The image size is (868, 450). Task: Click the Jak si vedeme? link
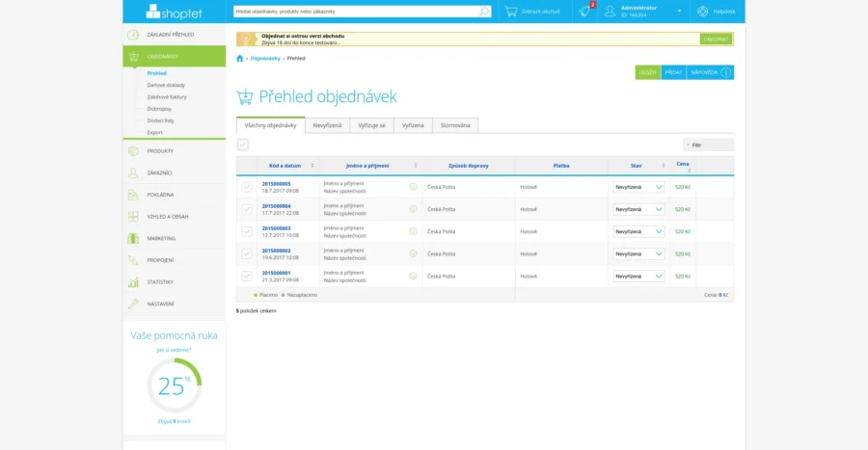click(174, 350)
